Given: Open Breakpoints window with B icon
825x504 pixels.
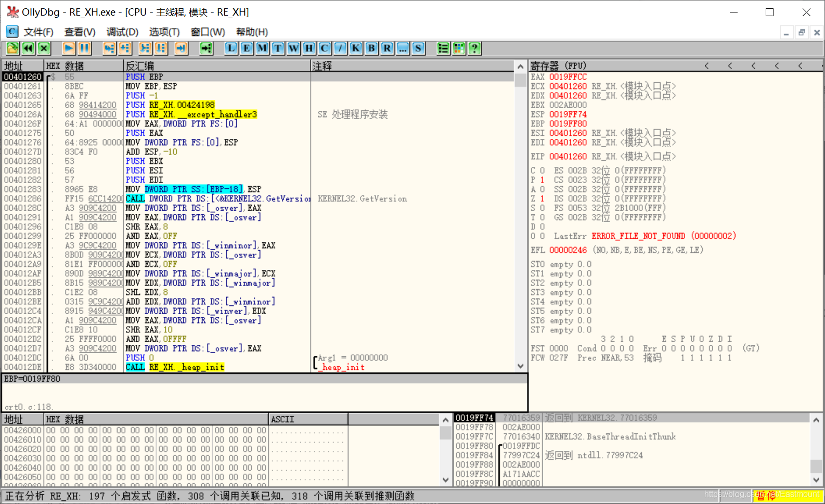Looking at the screenshot, I should point(371,48).
